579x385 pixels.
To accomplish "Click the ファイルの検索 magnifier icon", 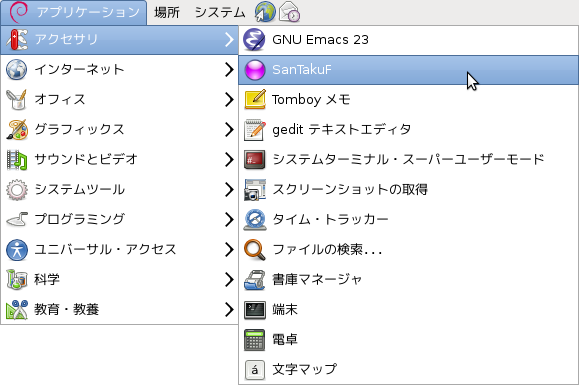I will 254,250.
